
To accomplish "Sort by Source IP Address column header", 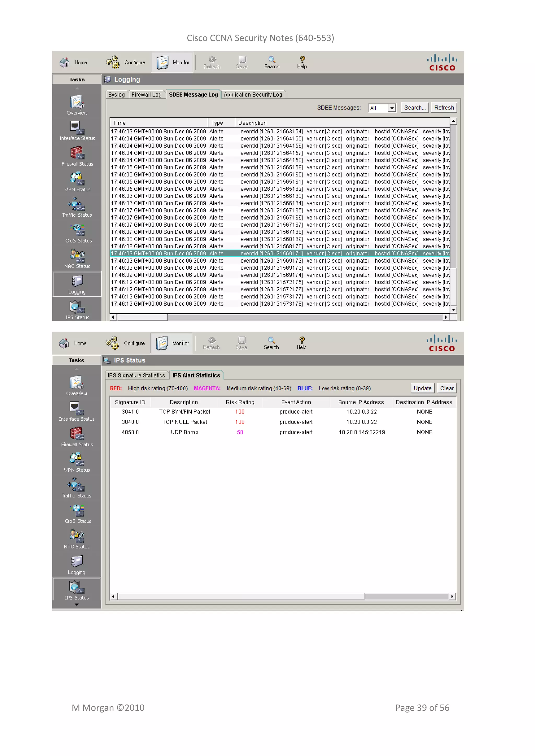I will point(361,402).
